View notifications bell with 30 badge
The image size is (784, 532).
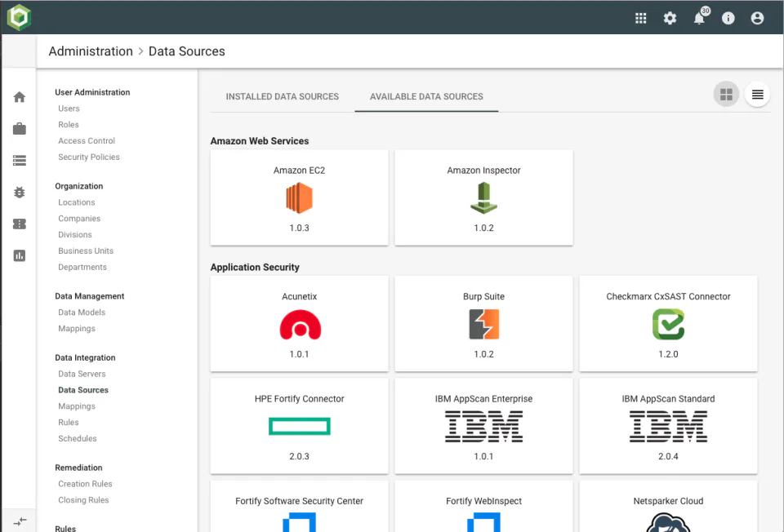(700, 17)
